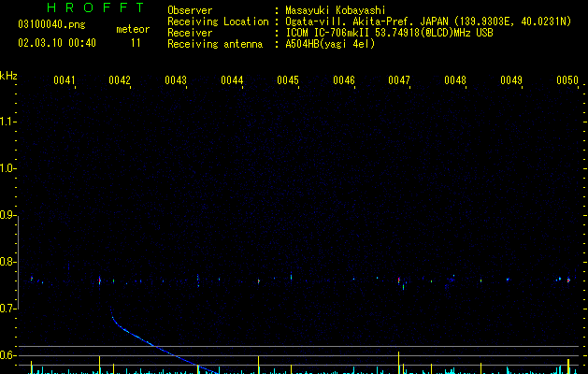Click the 0042 time marker
Image resolution: width=588 pixels, height=374 pixels.
tap(120, 80)
